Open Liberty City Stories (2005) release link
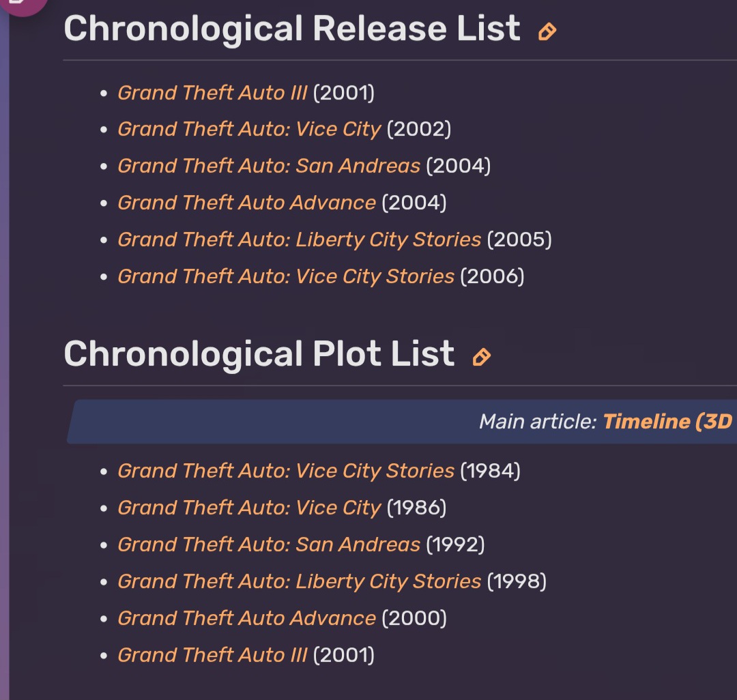Screen dimensions: 737x700 pyautogui.click(x=300, y=239)
